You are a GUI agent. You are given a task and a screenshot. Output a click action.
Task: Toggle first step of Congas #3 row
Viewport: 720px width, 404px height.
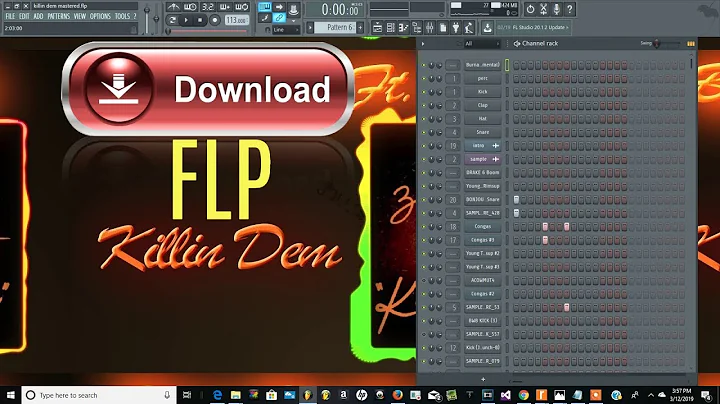[x=516, y=240]
